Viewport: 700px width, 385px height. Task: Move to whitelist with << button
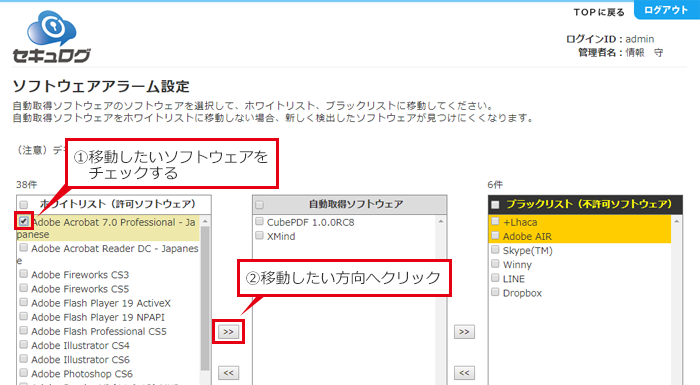click(229, 372)
